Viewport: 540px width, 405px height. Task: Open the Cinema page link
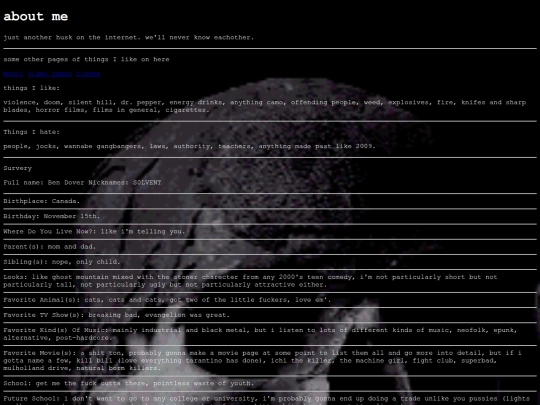[88, 74]
